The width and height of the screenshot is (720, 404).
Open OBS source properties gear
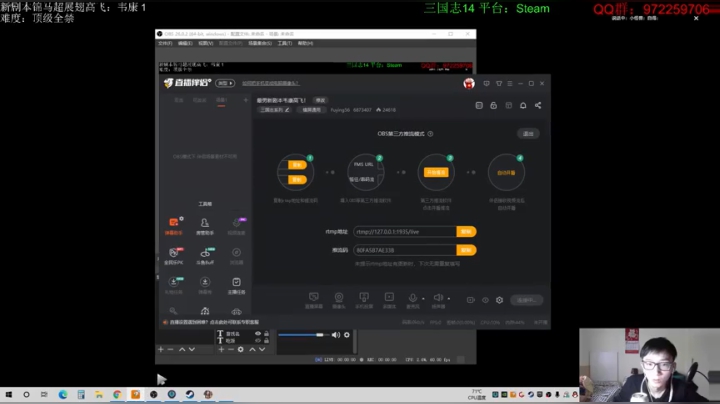[x=241, y=349]
